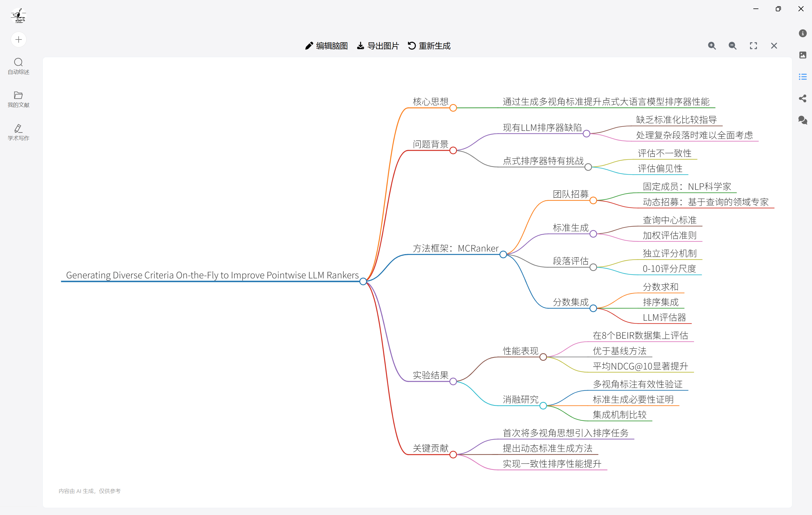Collapse the 问题背景 branch node circle
The height and width of the screenshot is (515, 812).
(453, 150)
